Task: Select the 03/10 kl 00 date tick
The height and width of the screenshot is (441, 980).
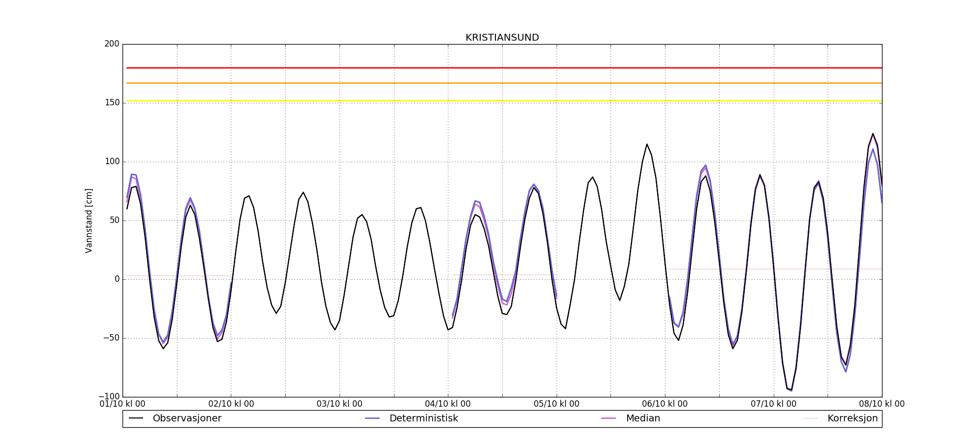Action: [340, 404]
